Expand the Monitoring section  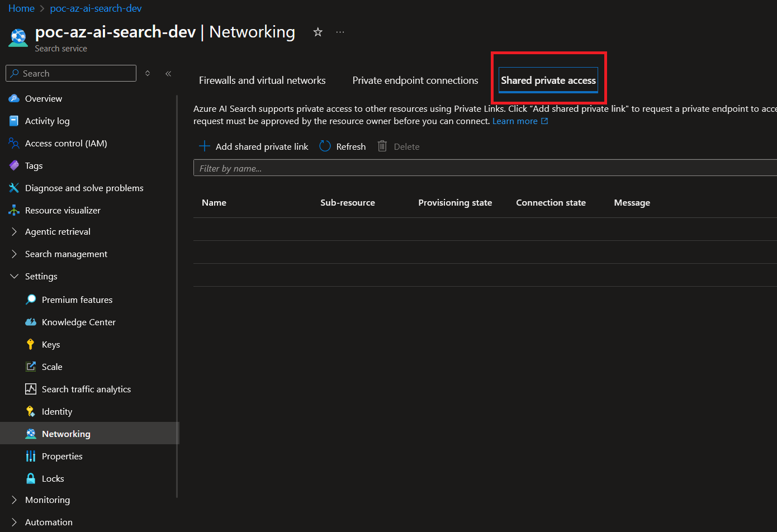tap(14, 500)
